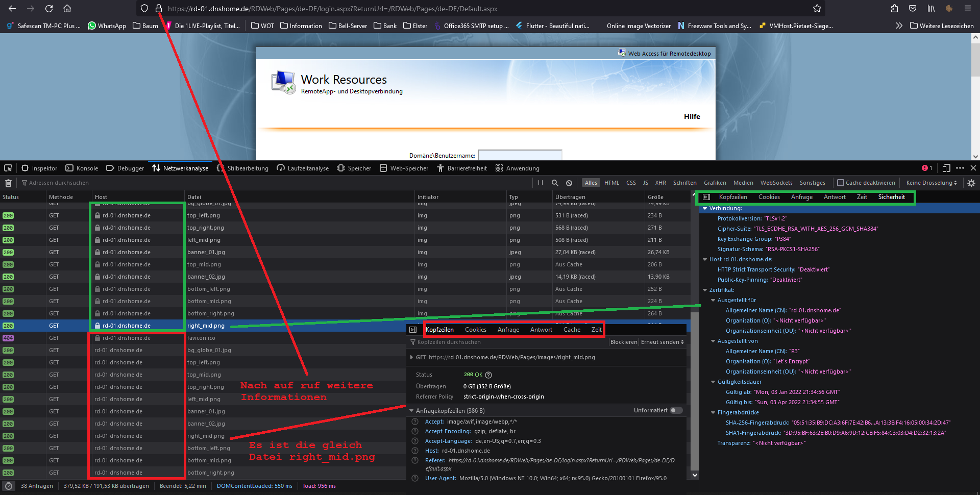Open the Keine Drosselung throttling dropdown

pyautogui.click(x=932, y=183)
